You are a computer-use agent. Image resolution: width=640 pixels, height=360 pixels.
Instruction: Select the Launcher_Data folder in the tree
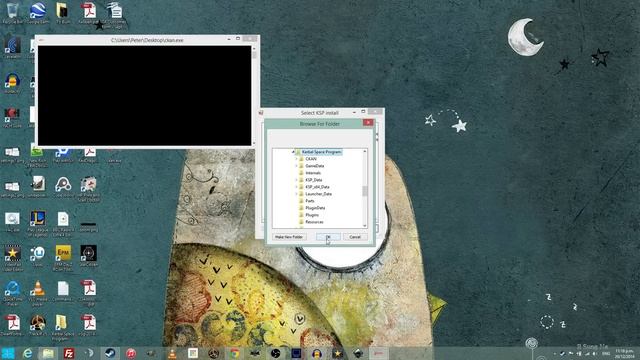318,194
